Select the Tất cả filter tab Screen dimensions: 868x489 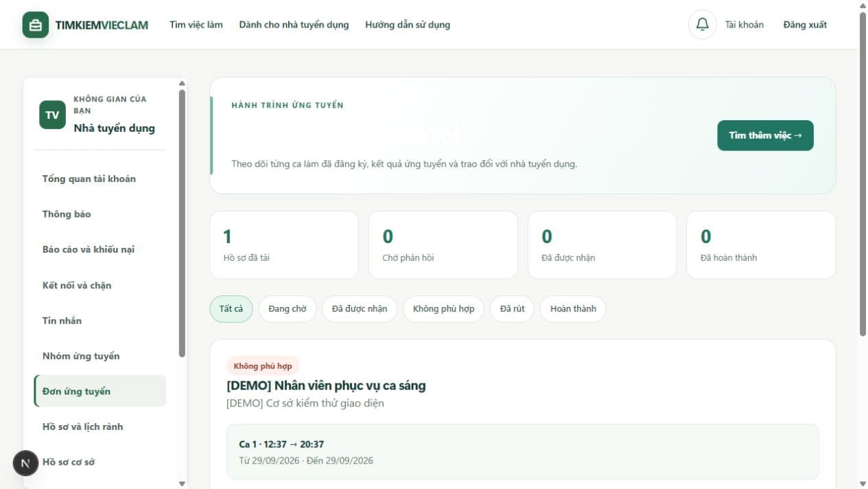pyautogui.click(x=231, y=309)
